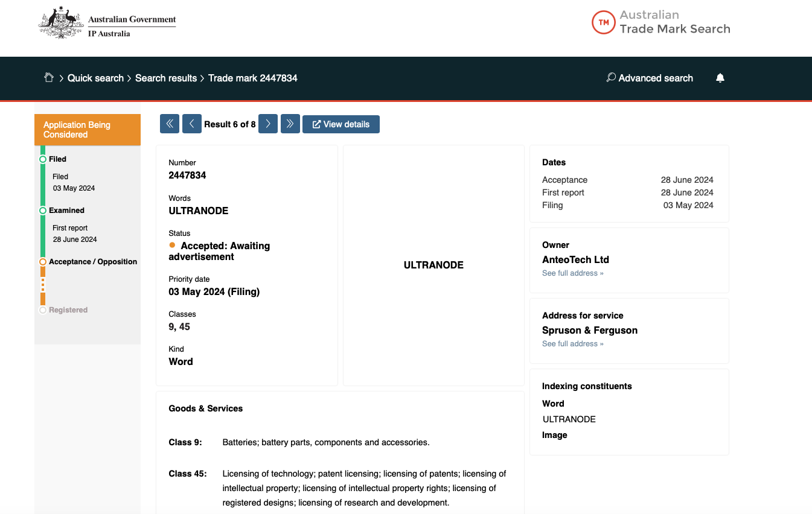Click the Filing date in Dates panel
812x514 pixels.
(x=688, y=205)
